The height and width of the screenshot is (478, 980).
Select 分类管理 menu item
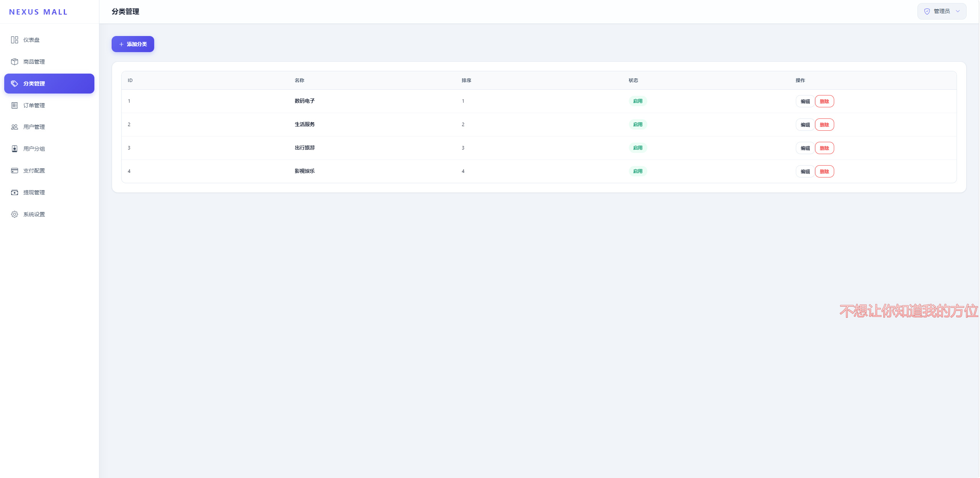[x=49, y=84]
